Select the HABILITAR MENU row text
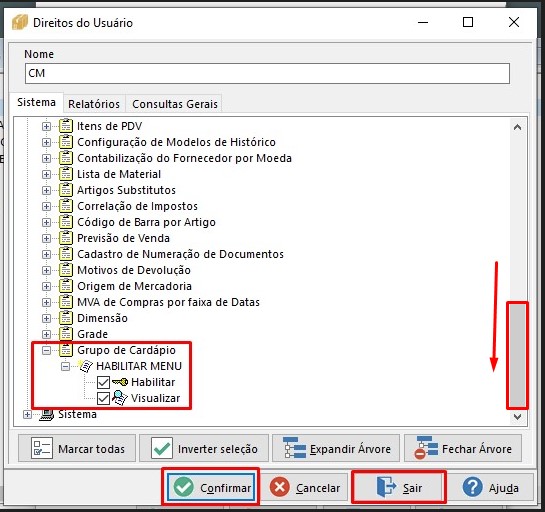Screen dimensions: 545x512 pos(139,366)
